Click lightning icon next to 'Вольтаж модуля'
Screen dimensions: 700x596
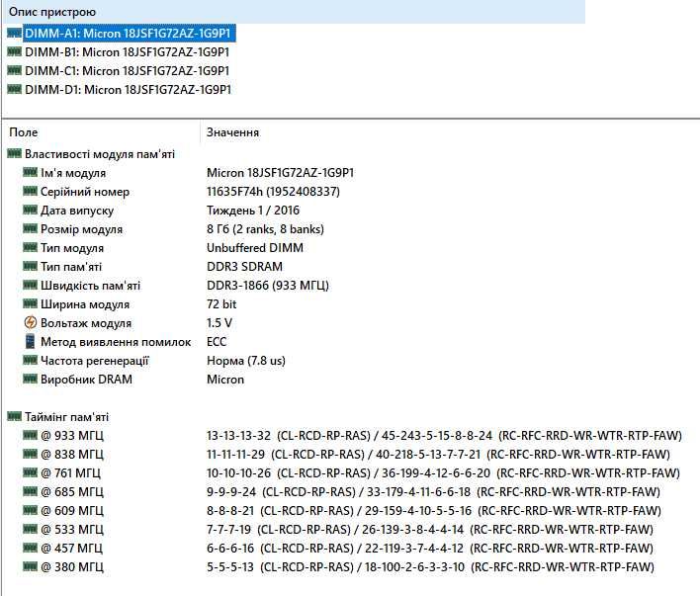pos(30,322)
